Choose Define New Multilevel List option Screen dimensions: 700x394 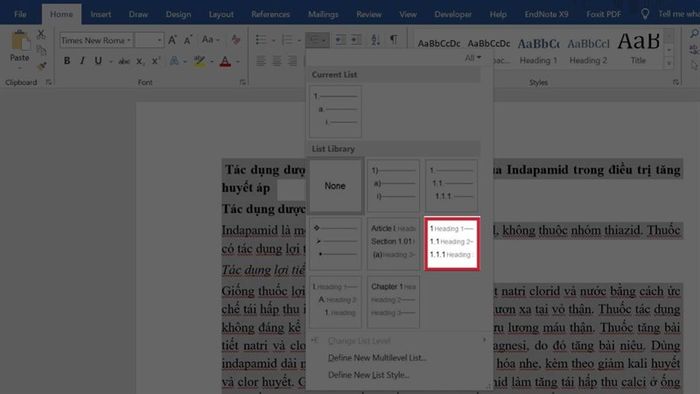[377, 358]
